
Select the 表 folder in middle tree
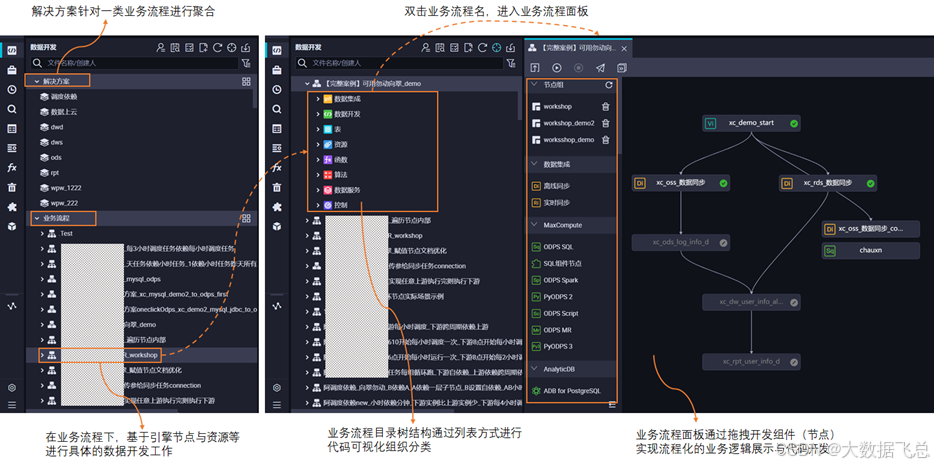click(x=331, y=129)
